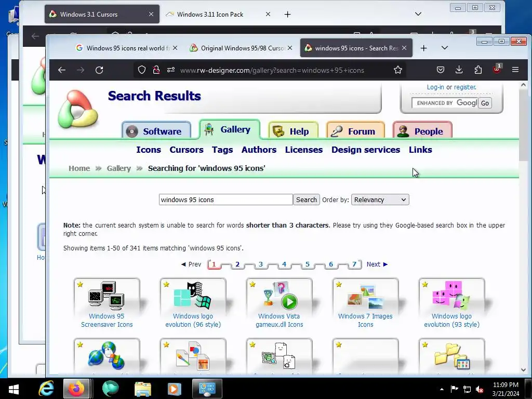Open Windows Media Player from taskbar

[x=174, y=389]
